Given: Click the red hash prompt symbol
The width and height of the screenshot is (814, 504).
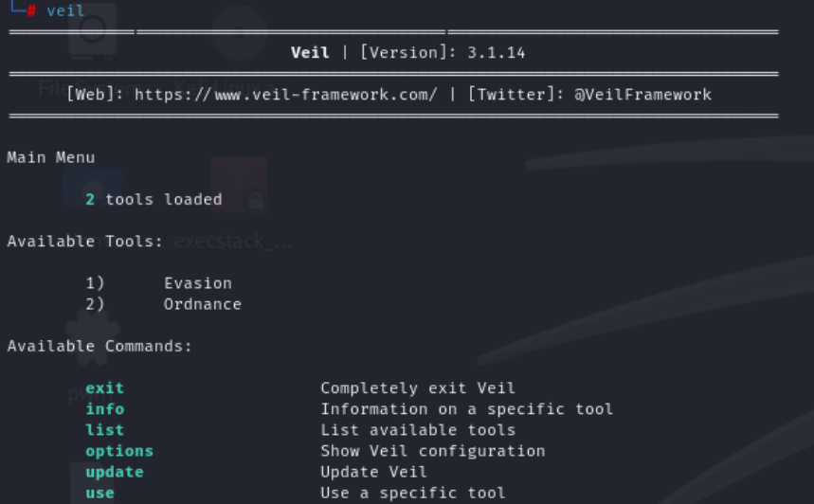Looking at the screenshot, I should click(31, 10).
